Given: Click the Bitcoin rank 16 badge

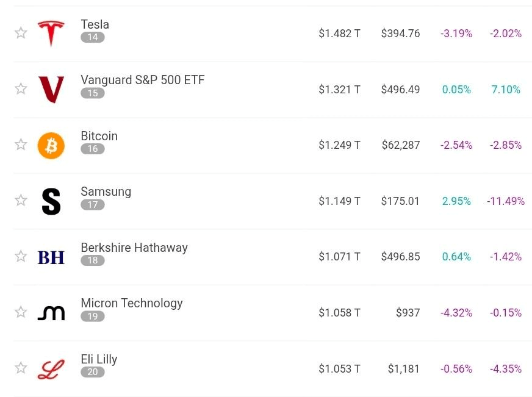Looking at the screenshot, I should point(93,149).
